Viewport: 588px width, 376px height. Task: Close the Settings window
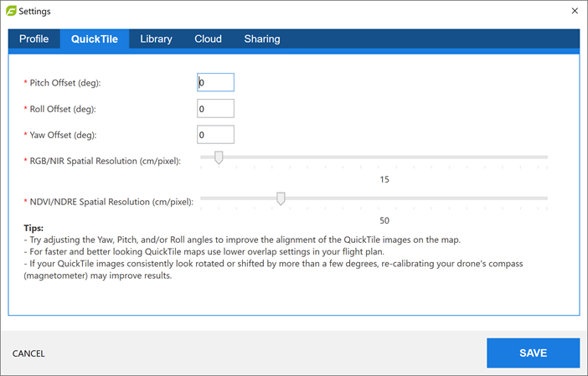pyautogui.click(x=574, y=12)
